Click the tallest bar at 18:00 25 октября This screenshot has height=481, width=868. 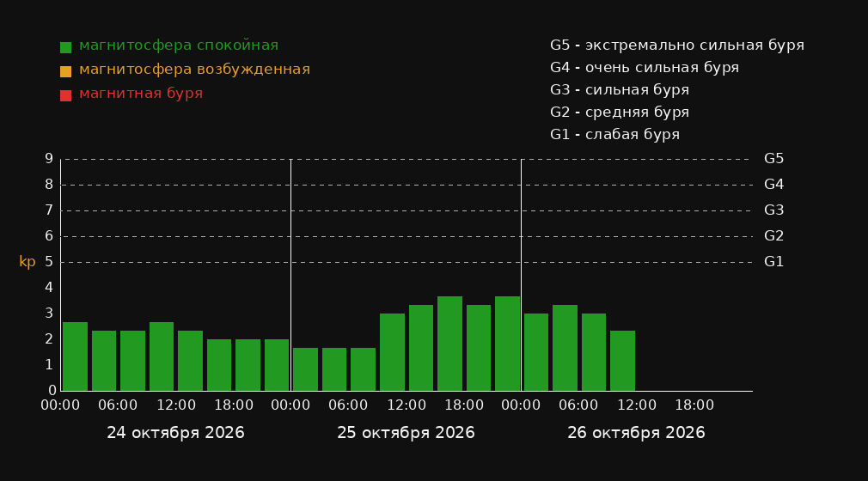449,344
